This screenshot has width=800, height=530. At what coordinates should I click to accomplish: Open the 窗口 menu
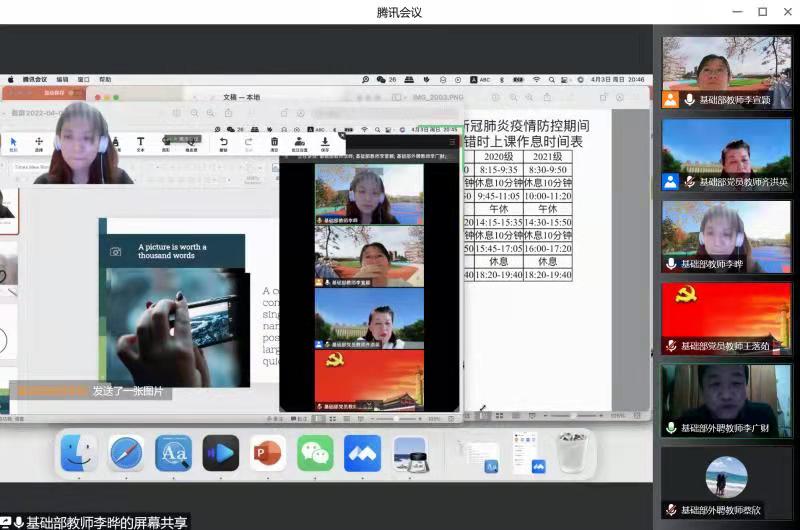(83, 80)
